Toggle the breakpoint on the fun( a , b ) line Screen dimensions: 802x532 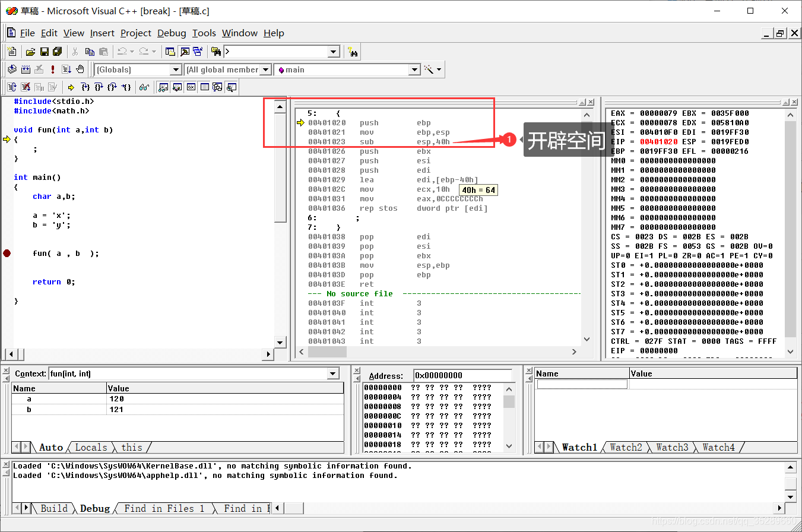[7, 254]
